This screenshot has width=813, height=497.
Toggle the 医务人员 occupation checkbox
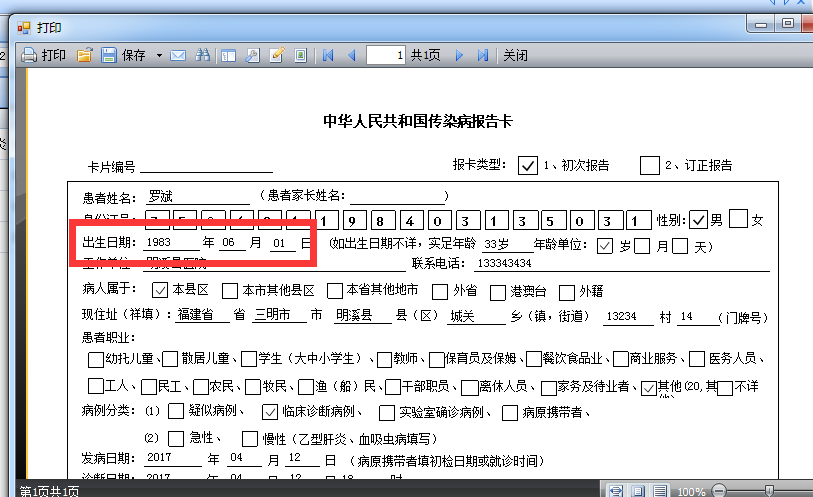(697, 359)
